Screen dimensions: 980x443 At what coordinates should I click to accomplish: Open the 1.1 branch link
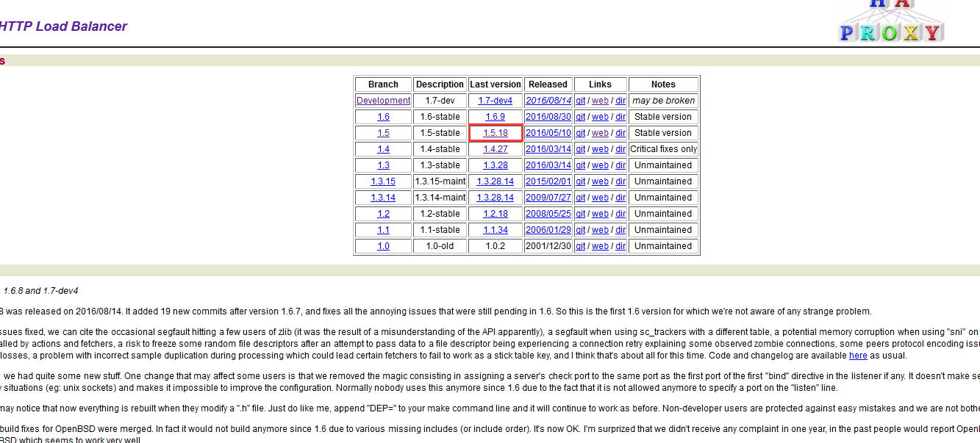(383, 230)
